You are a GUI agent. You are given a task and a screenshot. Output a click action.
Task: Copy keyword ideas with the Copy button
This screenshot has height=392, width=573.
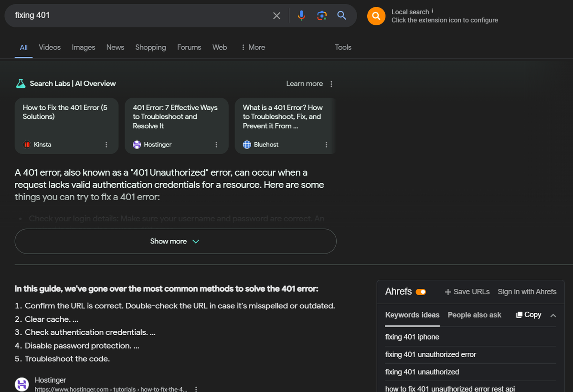(x=529, y=315)
